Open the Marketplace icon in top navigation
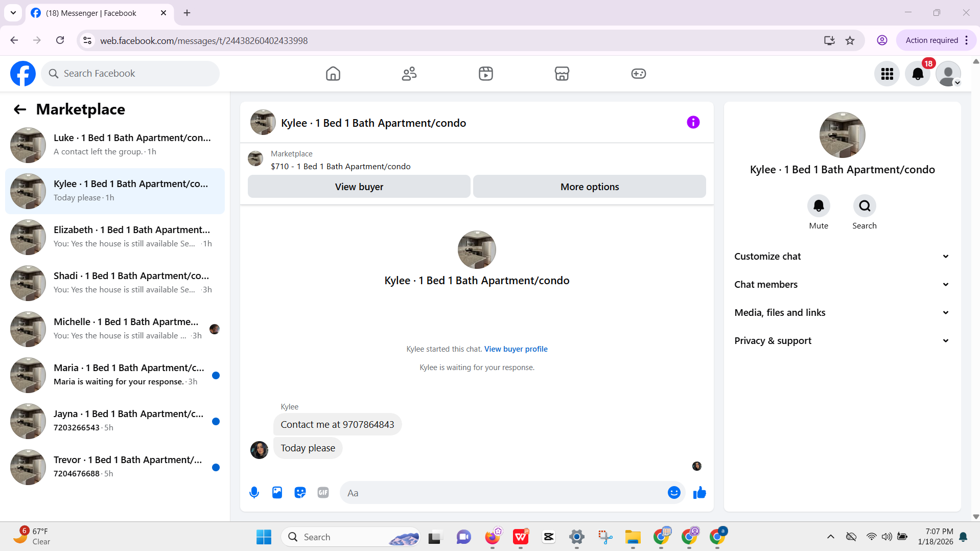 (562, 74)
